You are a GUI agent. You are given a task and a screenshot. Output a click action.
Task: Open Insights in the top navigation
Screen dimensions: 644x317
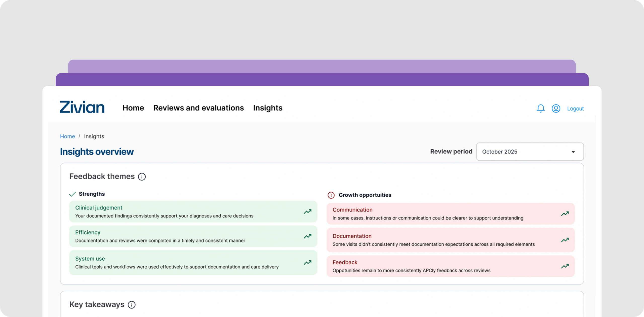(x=268, y=108)
